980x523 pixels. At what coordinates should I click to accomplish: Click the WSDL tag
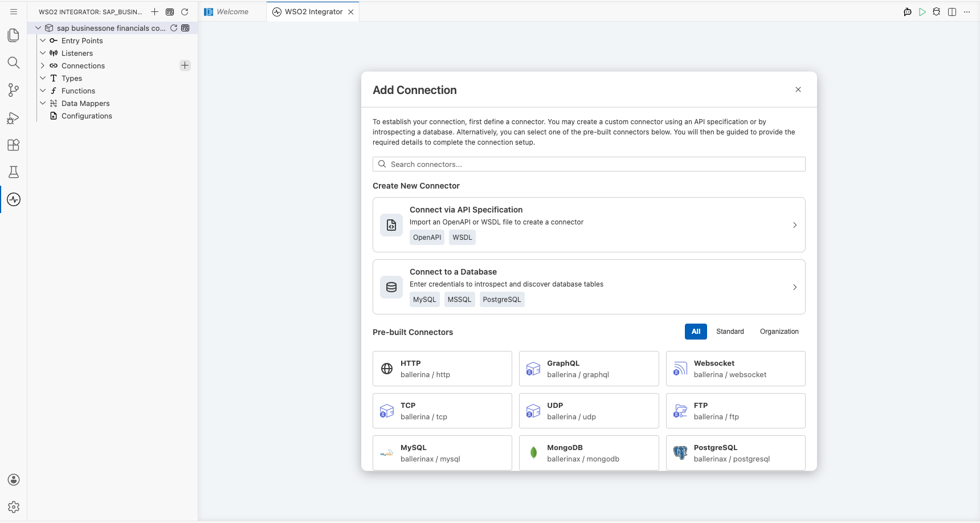(x=462, y=238)
